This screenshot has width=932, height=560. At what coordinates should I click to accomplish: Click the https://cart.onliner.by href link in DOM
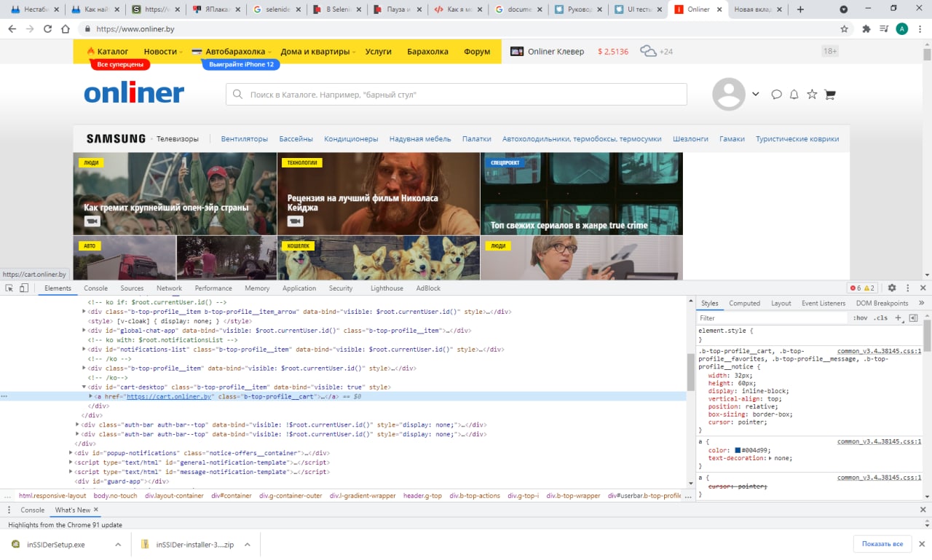coord(169,397)
